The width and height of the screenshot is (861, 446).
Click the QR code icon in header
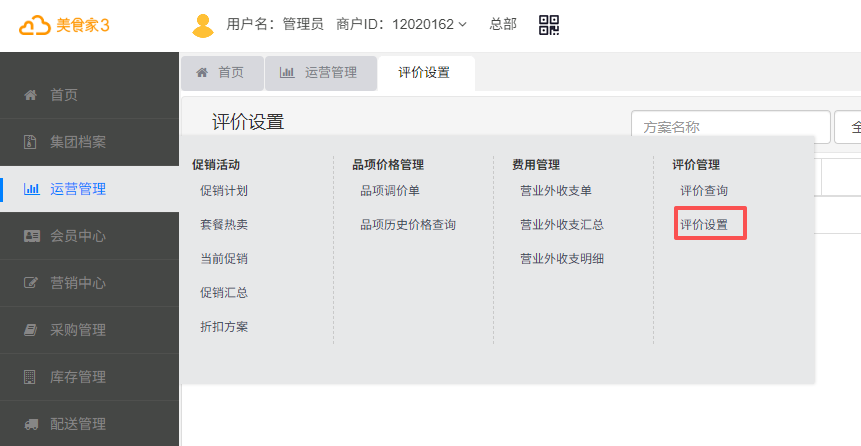[549, 25]
